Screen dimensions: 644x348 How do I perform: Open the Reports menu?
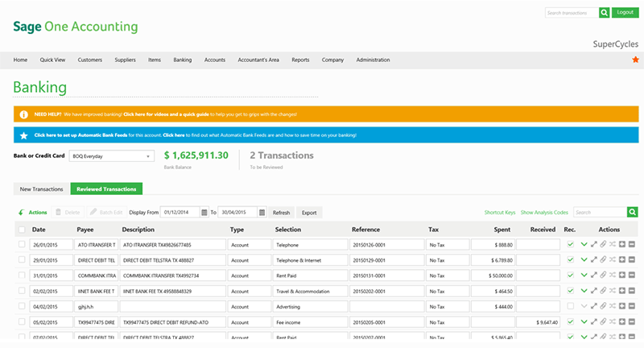tap(300, 60)
